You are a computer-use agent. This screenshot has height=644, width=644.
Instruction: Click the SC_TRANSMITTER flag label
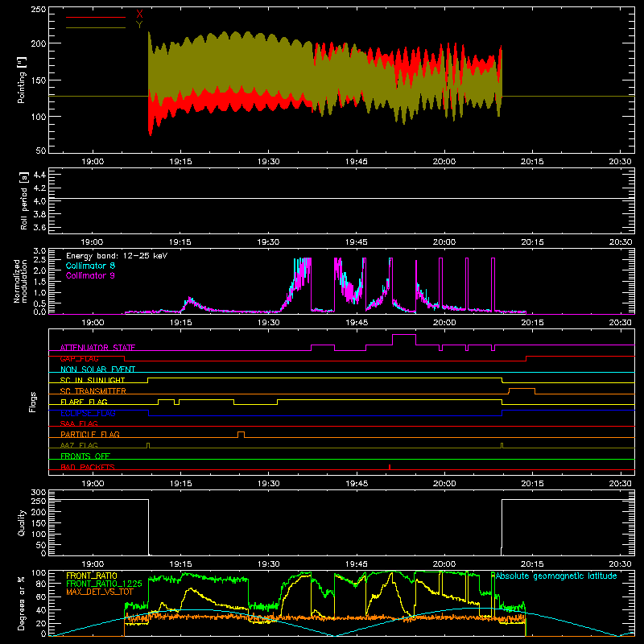point(93,391)
